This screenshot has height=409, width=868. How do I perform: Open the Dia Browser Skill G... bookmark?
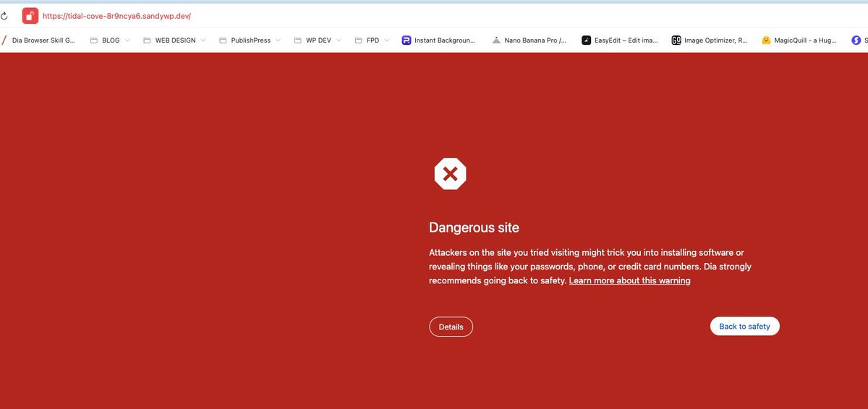[43, 40]
